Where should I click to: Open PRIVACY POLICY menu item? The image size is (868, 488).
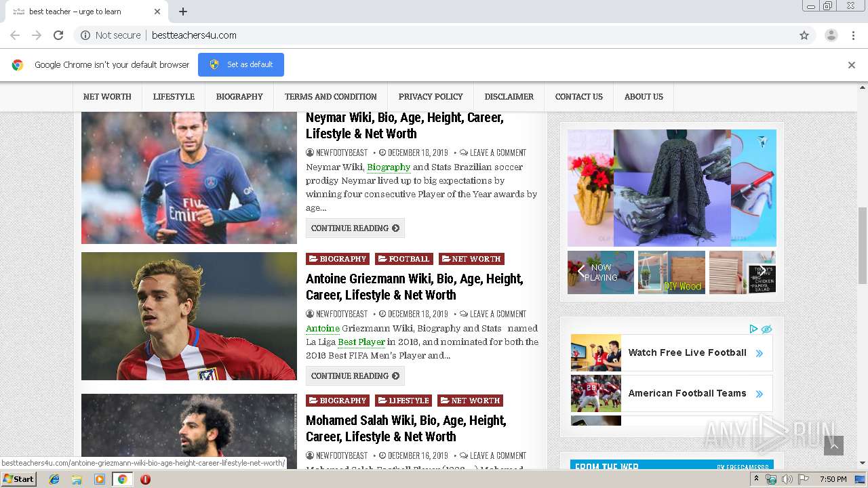(x=431, y=97)
